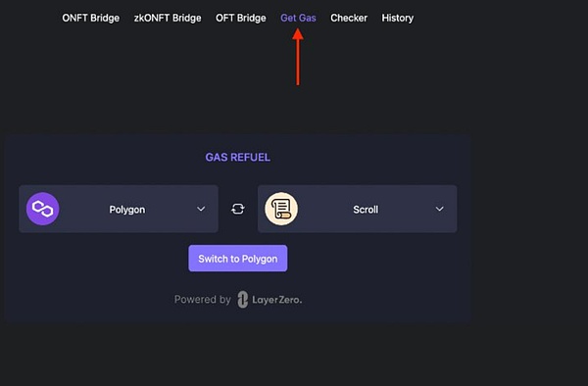Click the Powered by label
The width and height of the screenshot is (588, 386).
coord(203,300)
